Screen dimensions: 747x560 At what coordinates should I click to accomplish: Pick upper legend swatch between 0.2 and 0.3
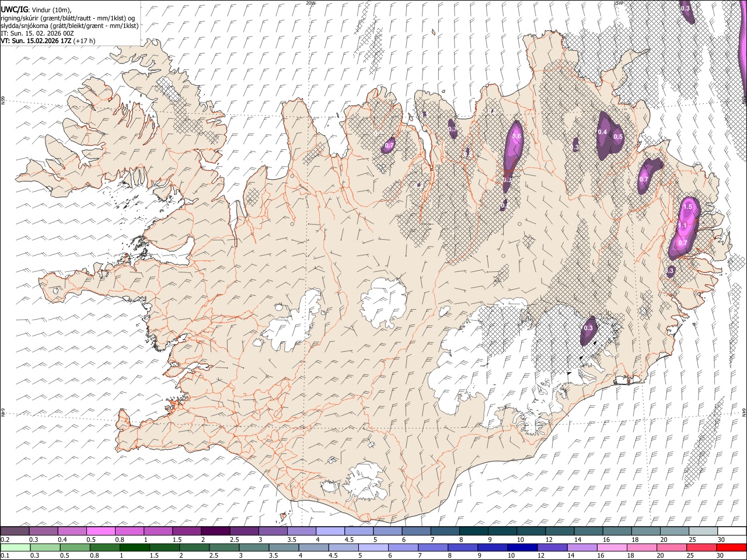[x=15, y=531]
